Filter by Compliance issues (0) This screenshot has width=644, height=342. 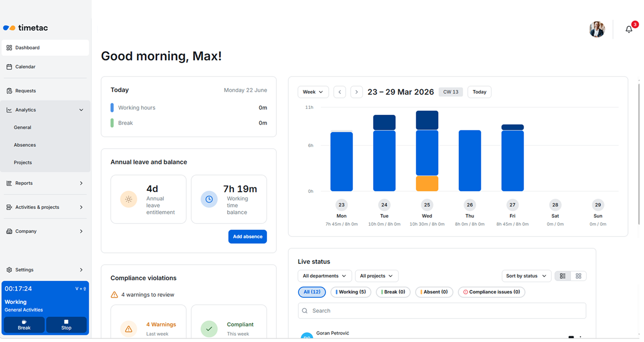(x=491, y=292)
